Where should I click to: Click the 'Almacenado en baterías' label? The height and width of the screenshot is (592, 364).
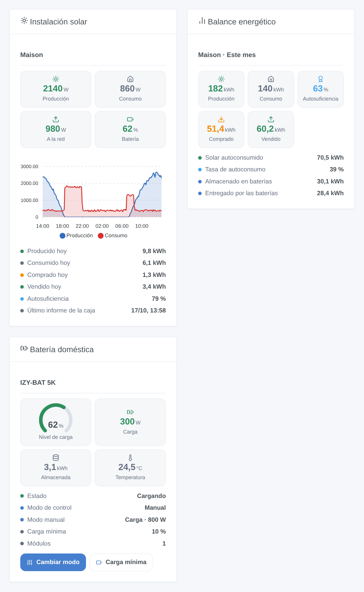(x=239, y=181)
